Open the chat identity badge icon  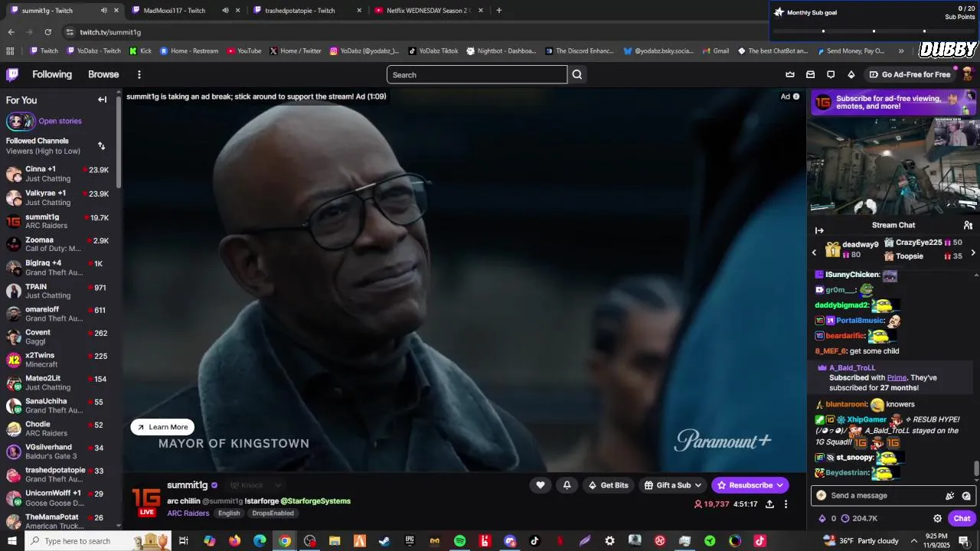click(822, 496)
